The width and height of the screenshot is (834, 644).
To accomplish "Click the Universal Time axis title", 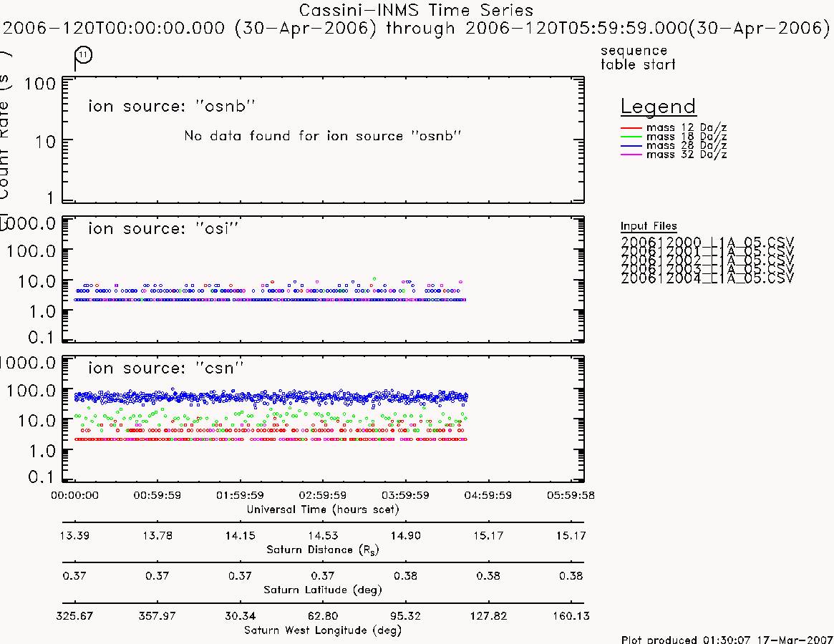I will 322,509.
